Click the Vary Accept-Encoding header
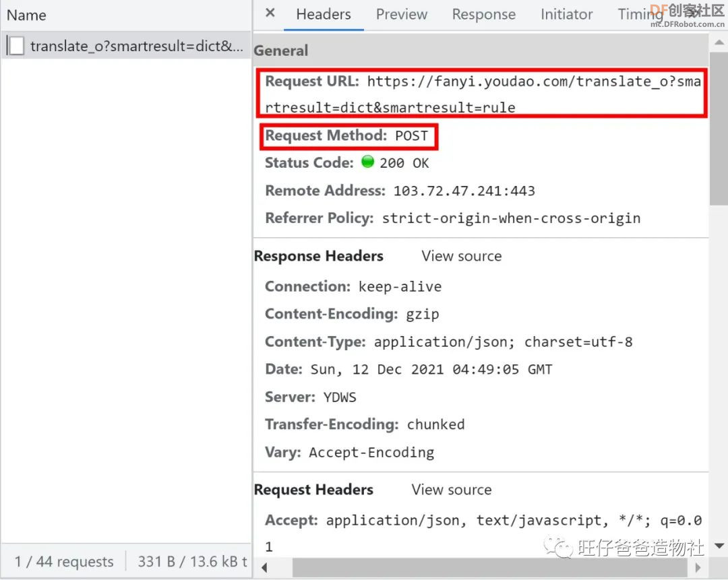Image resolution: width=728 pixels, height=580 pixels. tap(350, 453)
